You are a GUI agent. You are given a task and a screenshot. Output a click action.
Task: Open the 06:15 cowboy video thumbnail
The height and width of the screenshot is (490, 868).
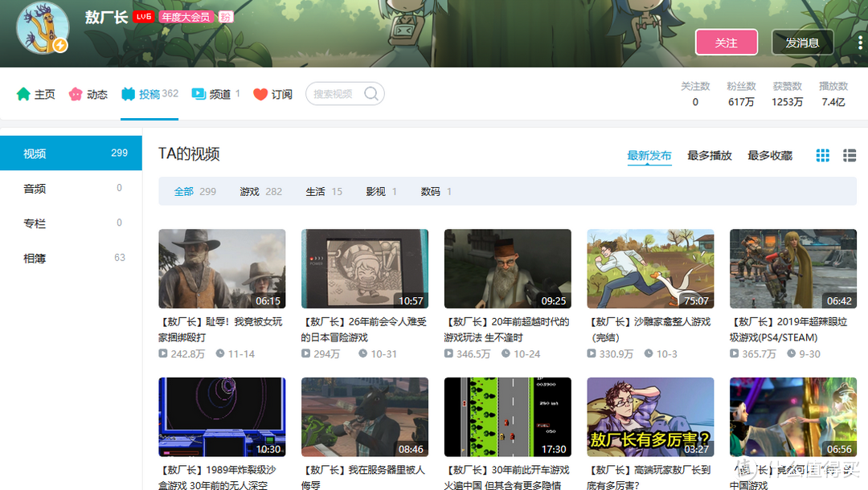click(x=222, y=269)
